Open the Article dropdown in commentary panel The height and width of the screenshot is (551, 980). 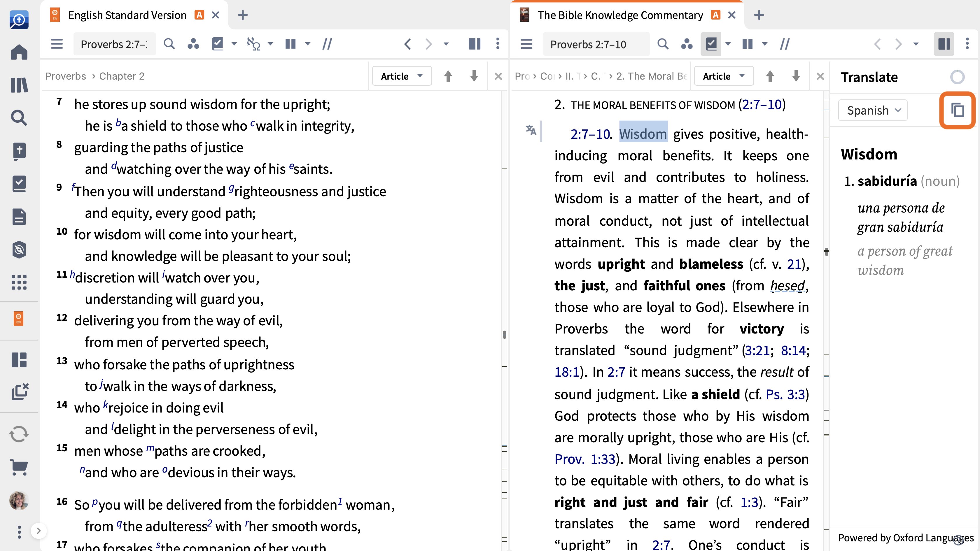[724, 75]
